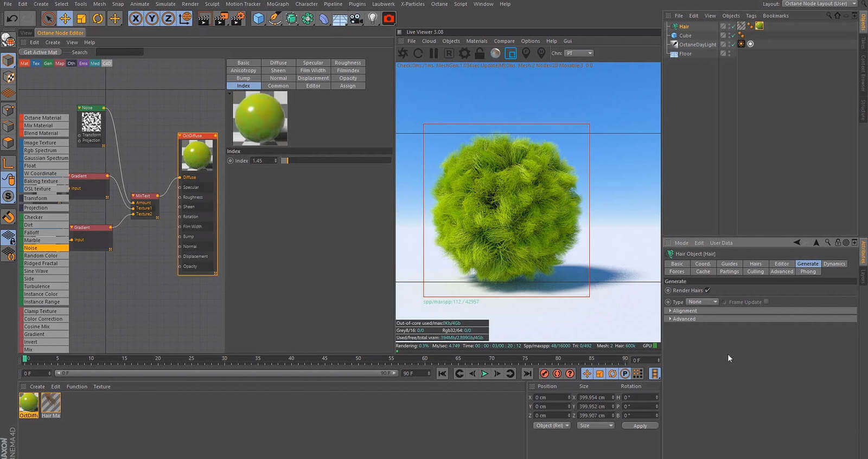Click the lock resolution icon in Live Viewer
868x459 pixels.
click(x=480, y=53)
